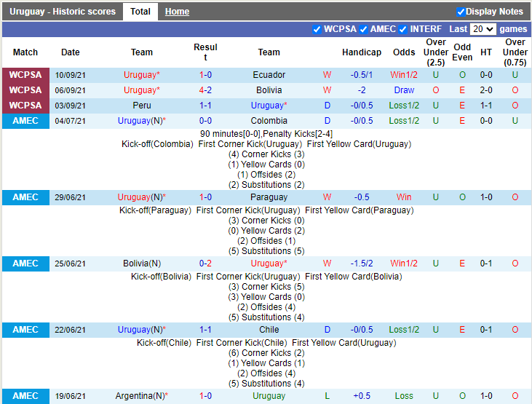The width and height of the screenshot is (532, 404).
Task: Toggle the AMEC competition filter
Action: click(363, 29)
